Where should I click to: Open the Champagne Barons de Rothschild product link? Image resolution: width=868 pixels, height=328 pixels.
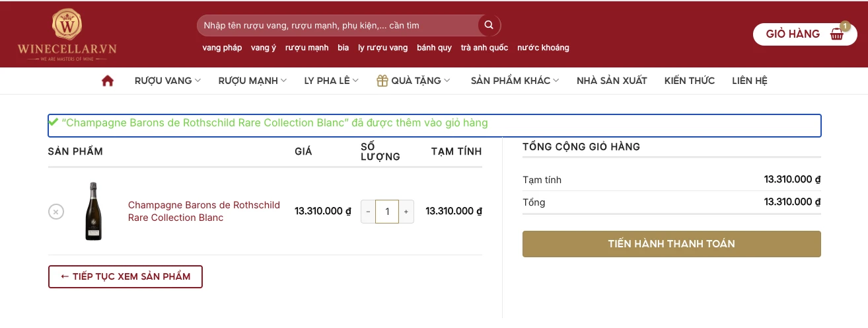[204, 212]
